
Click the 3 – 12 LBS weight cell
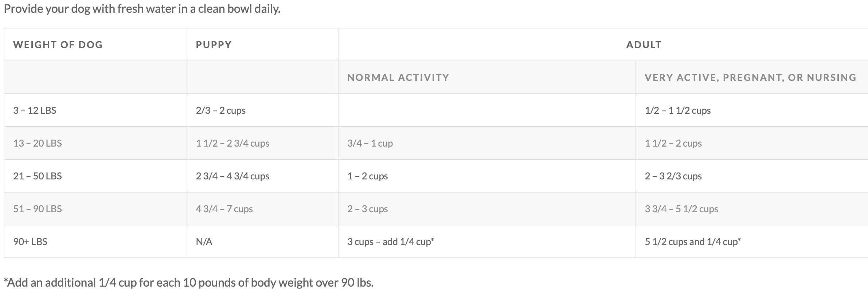click(35, 110)
